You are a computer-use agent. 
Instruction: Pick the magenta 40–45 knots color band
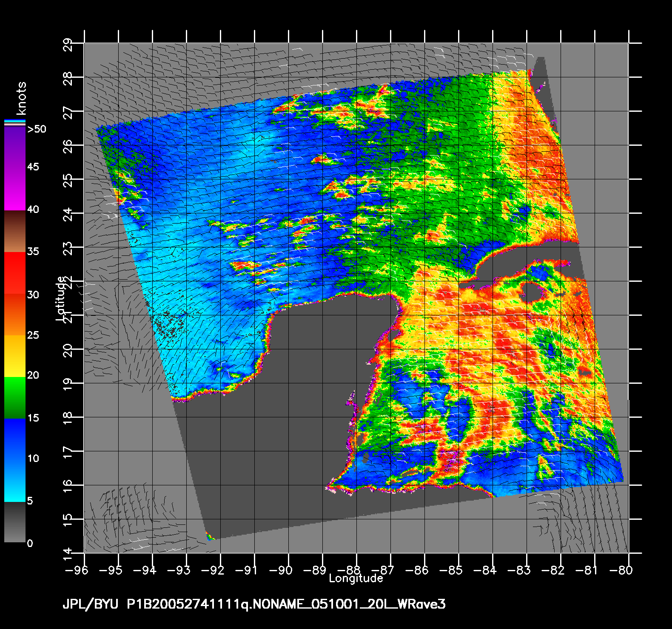click(15, 189)
